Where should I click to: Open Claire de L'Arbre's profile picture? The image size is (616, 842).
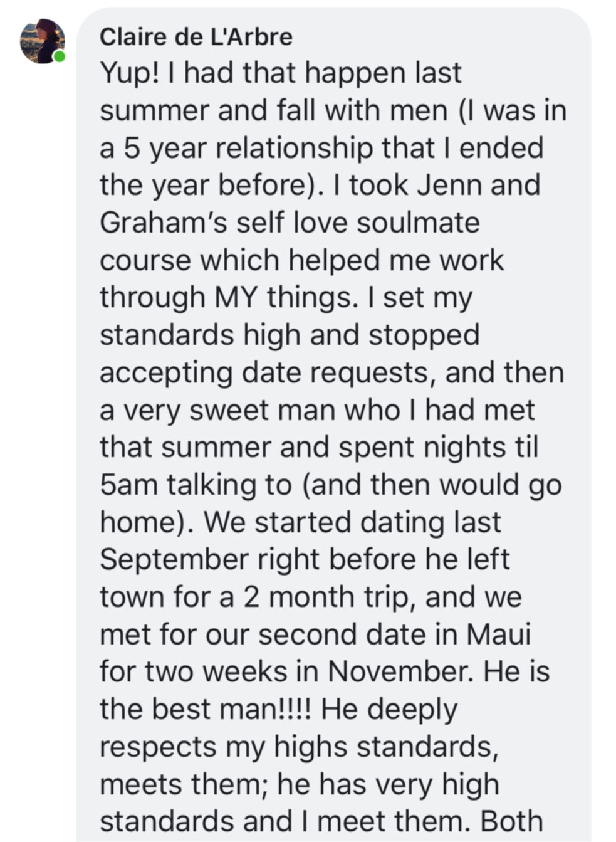pyautogui.click(x=43, y=41)
